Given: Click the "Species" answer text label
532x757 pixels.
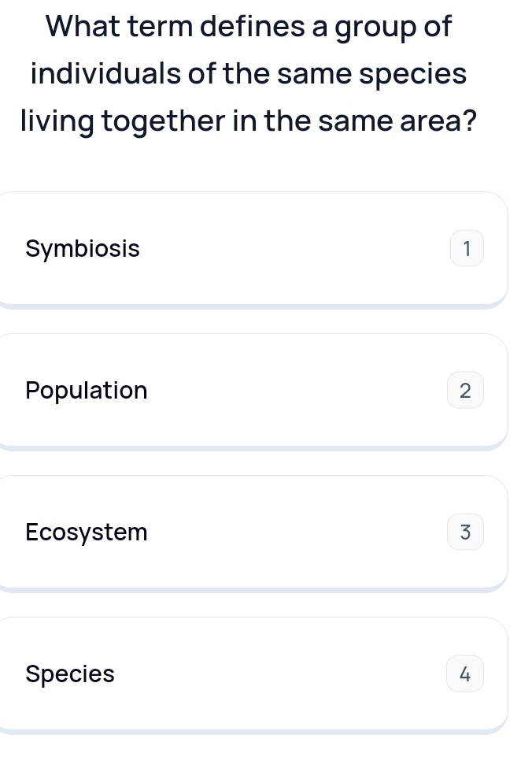Looking at the screenshot, I should coord(70,674).
